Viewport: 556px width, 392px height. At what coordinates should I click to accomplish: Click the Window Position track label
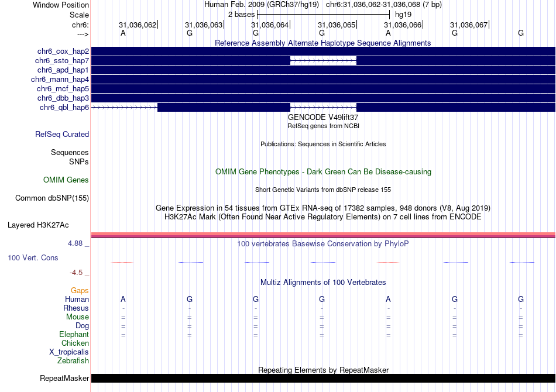(61, 5)
